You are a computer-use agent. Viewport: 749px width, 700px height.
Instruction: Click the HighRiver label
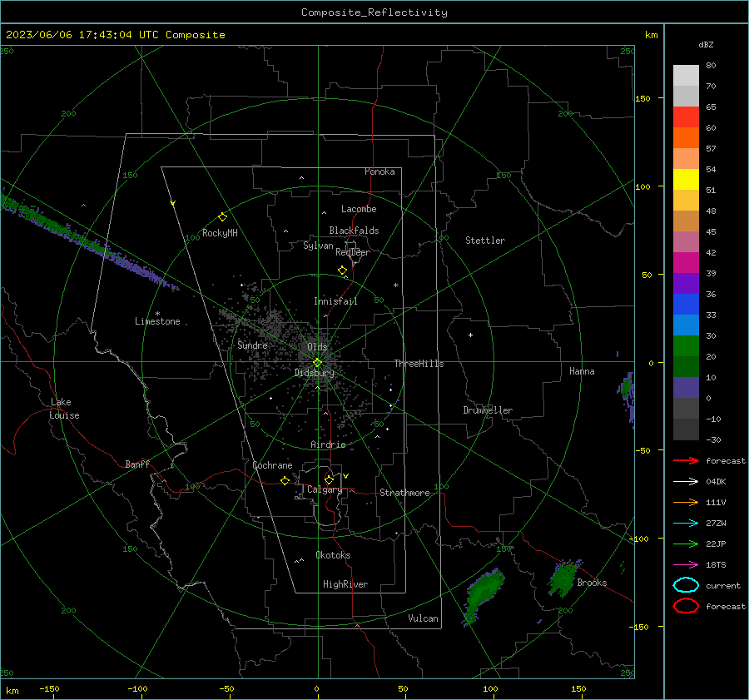coord(345,584)
